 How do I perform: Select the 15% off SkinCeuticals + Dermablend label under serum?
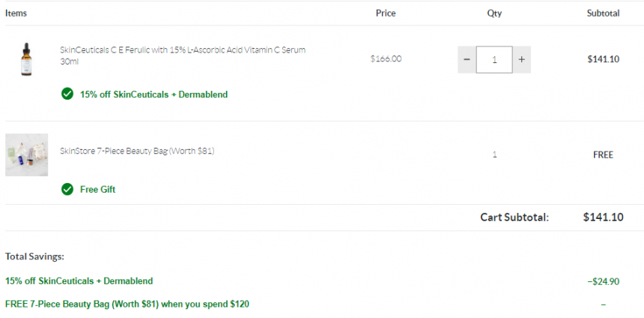(154, 94)
